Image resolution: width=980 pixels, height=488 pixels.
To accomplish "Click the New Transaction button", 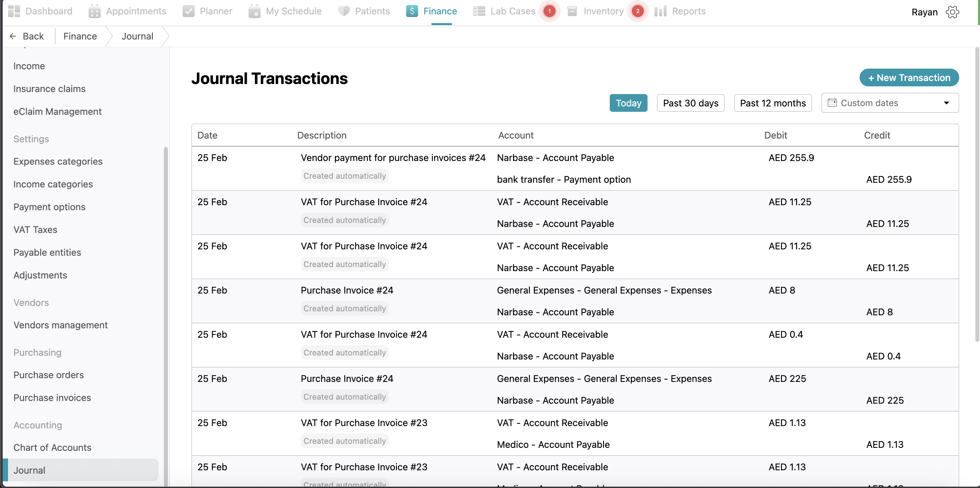I will [x=909, y=78].
